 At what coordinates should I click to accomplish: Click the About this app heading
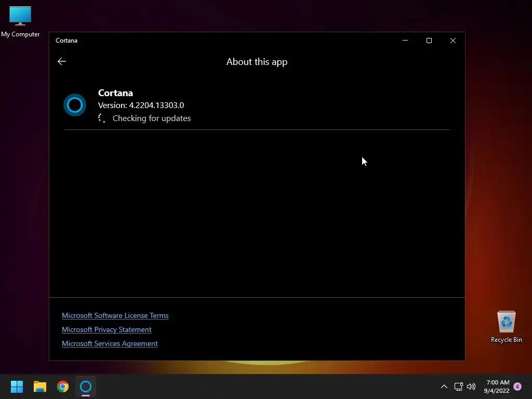(257, 62)
